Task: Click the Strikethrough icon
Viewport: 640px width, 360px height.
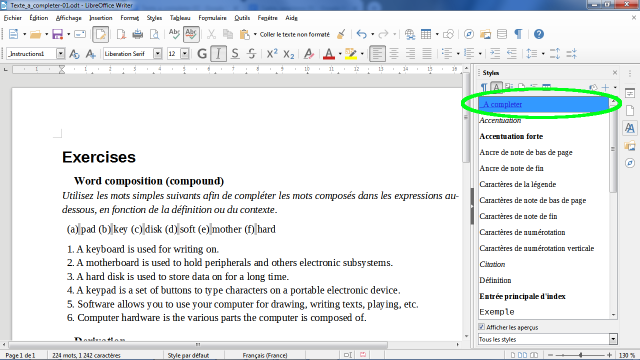Action: (x=251, y=53)
